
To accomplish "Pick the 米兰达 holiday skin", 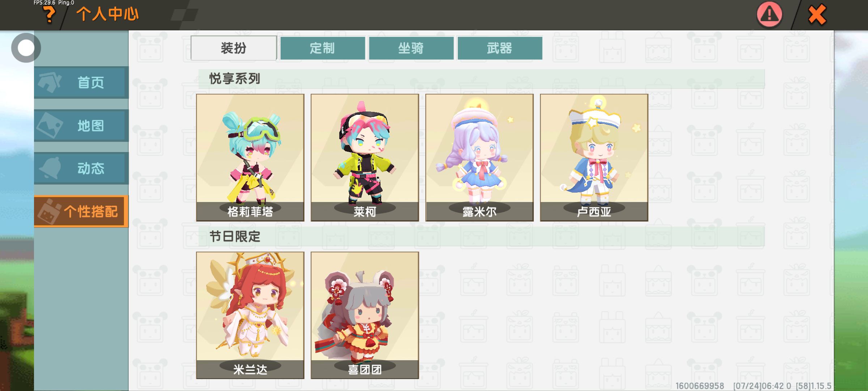I will pos(250,315).
